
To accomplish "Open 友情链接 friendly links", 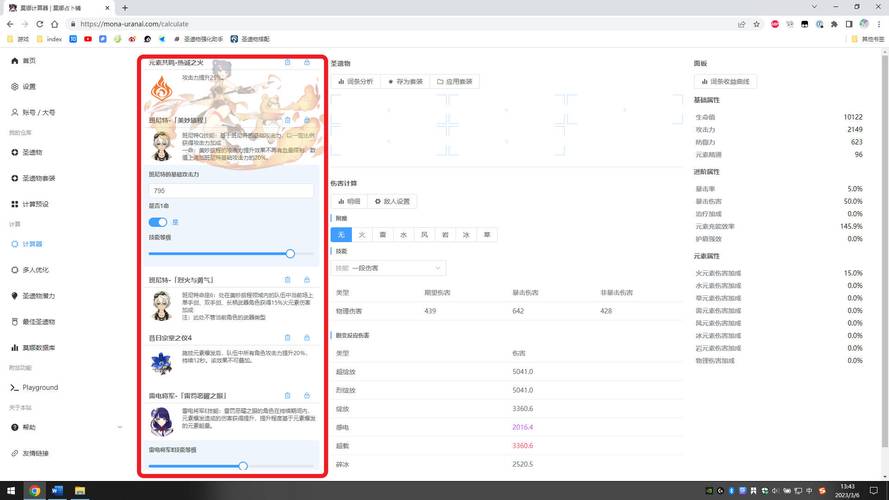I will (x=30, y=453).
